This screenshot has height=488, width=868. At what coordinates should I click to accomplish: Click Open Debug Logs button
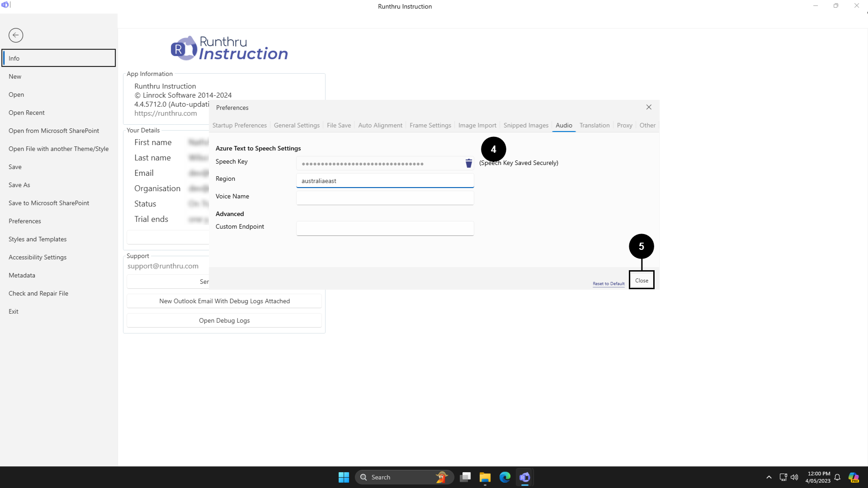click(224, 320)
